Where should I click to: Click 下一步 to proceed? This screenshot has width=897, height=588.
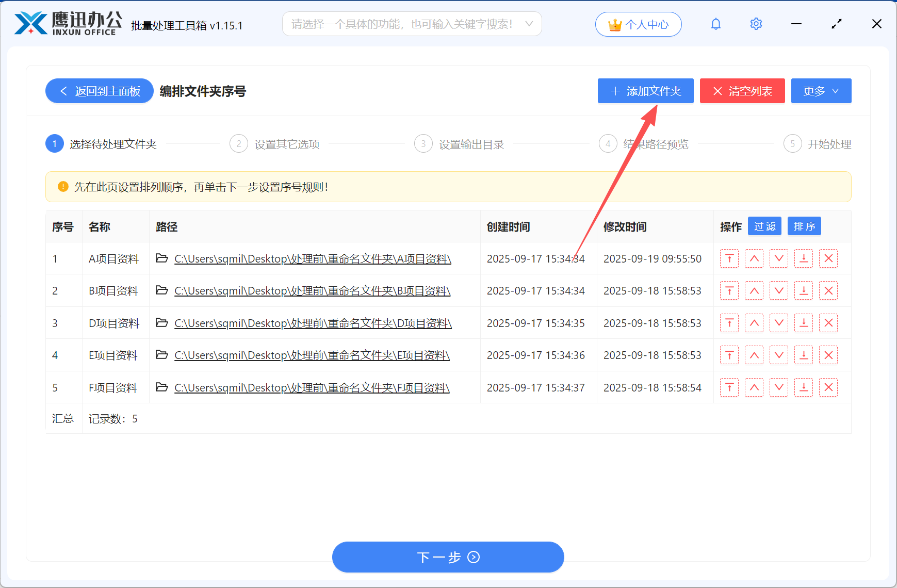(x=448, y=557)
